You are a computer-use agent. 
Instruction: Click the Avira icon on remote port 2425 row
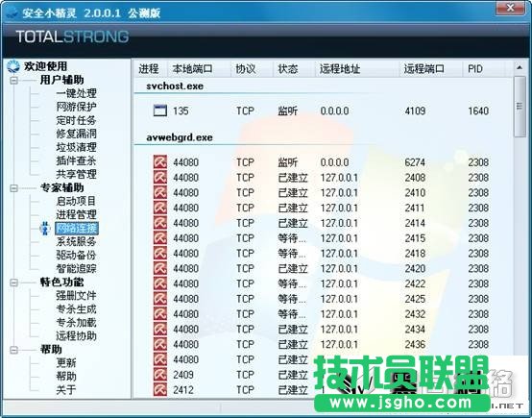(x=160, y=299)
